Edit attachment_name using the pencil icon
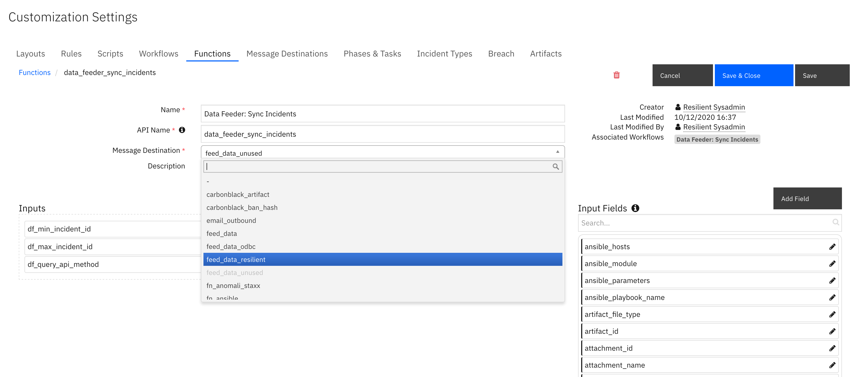The width and height of the screenshot is (868, 377). [x=832, y=365]
